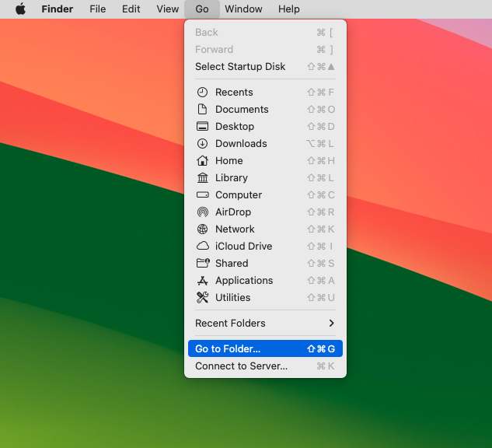Expand Recent Folders submenu chevron
The height and width of the screenshot is (448, 492).
[331, 323]
